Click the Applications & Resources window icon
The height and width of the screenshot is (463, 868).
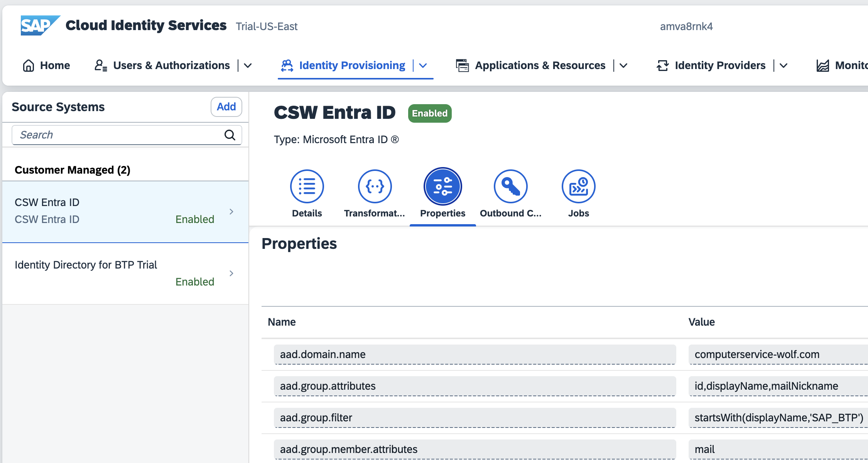click(462, 66)
